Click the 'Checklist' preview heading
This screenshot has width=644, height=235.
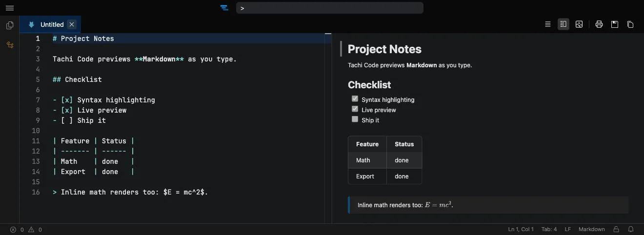pyautogui.click(x=369, y=85)
